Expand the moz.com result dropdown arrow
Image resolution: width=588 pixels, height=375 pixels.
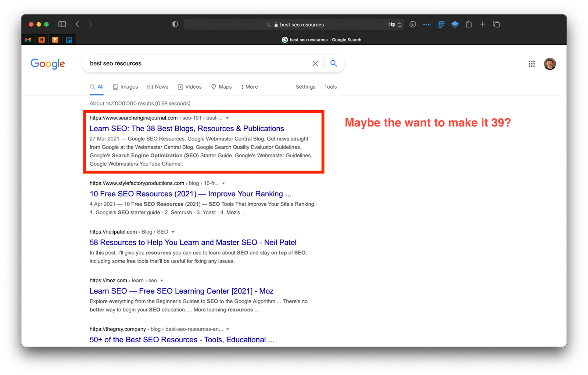click(x=161, y=281)
